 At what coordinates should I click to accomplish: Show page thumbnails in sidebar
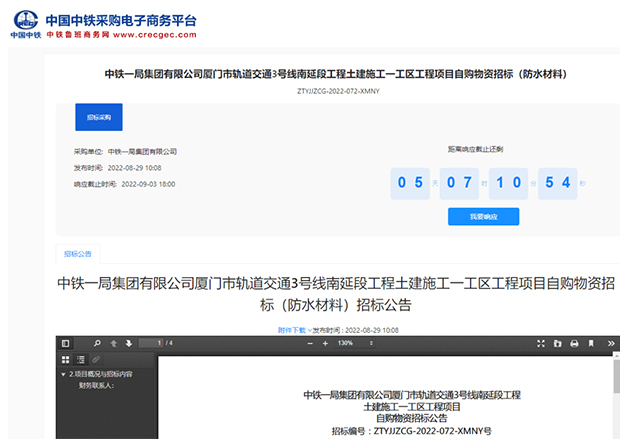point(66,359)
